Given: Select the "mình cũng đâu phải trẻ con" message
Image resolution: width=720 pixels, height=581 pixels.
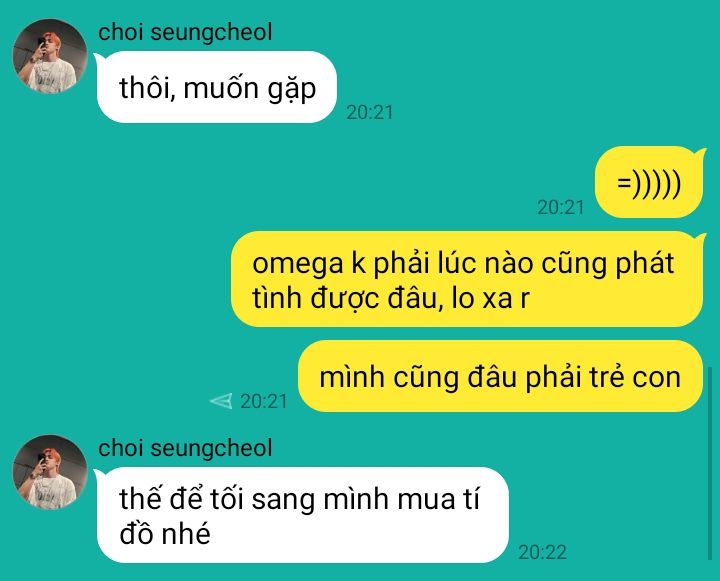Looking at the screenshot, I should pos(501,376).
